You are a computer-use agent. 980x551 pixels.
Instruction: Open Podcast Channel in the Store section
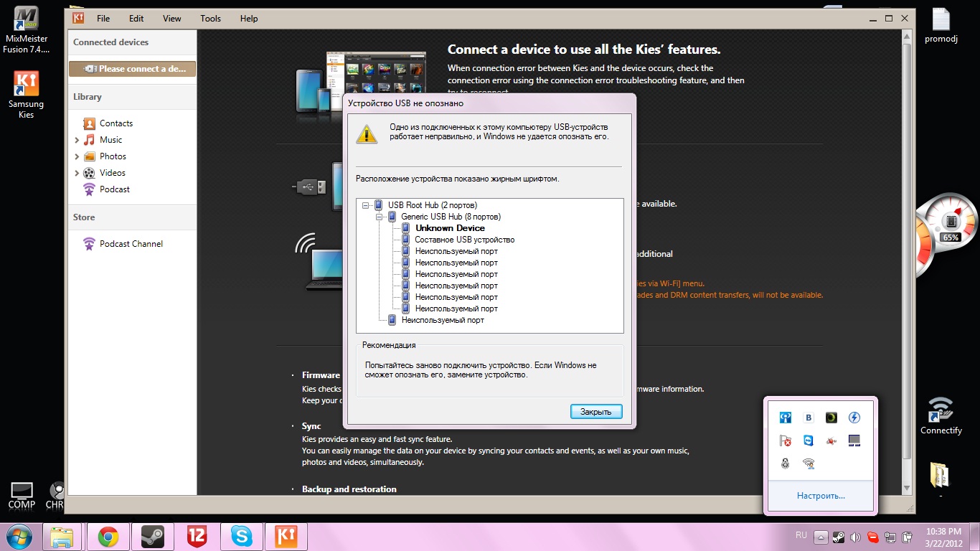131,244
